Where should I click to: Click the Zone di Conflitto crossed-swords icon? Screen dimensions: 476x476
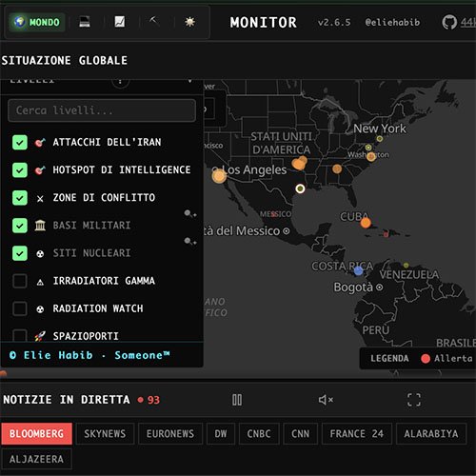pyautogui.click(x=40, y=199)
